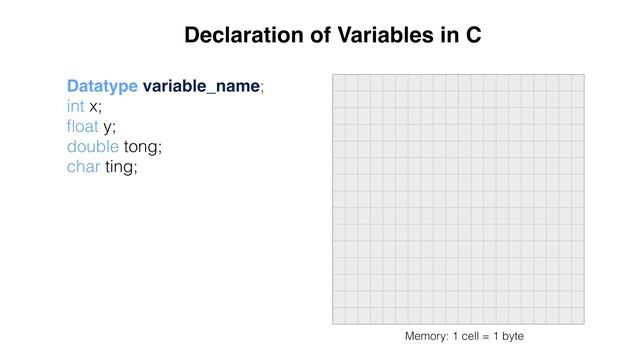Screen dimensions: 640x360
Task: Click the center of the memory grid
Action: tap(458, 199)
